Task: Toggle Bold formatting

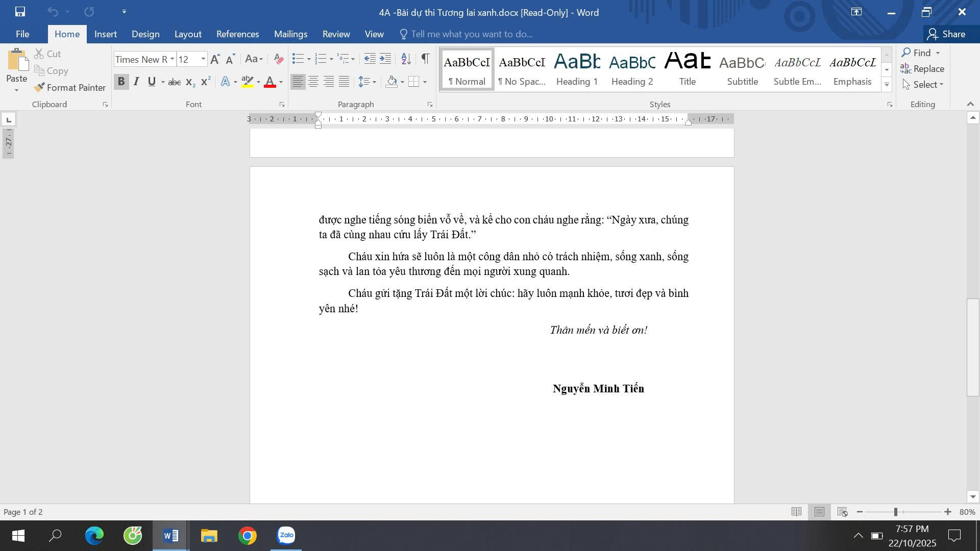Action: (121, 82)
